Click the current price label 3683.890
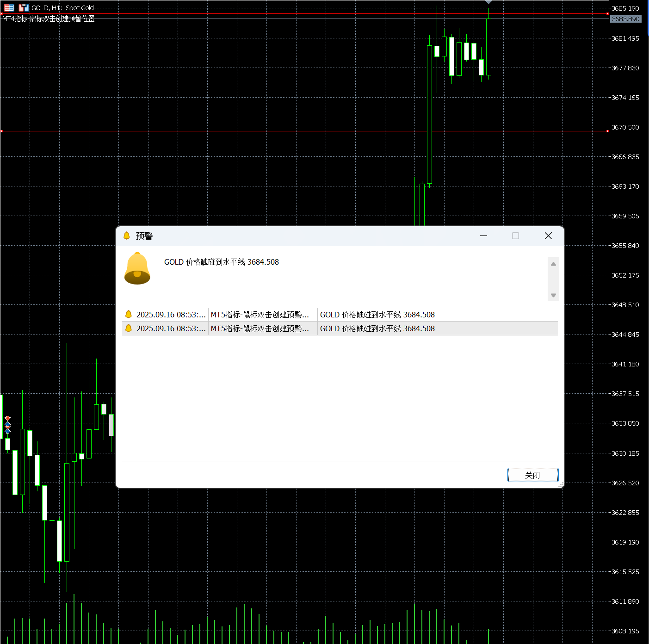649x644 pixels. click(x=625, y=19)
